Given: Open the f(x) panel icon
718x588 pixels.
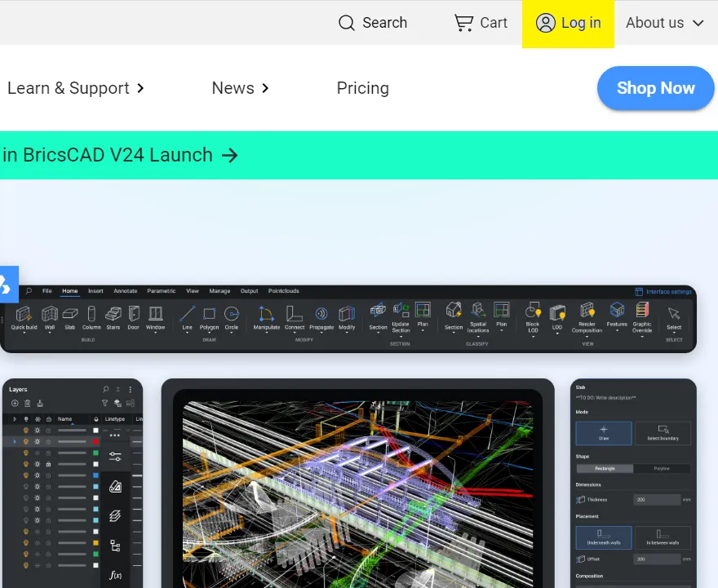Looking at the screenshot, I should click(x=115, y=575).
